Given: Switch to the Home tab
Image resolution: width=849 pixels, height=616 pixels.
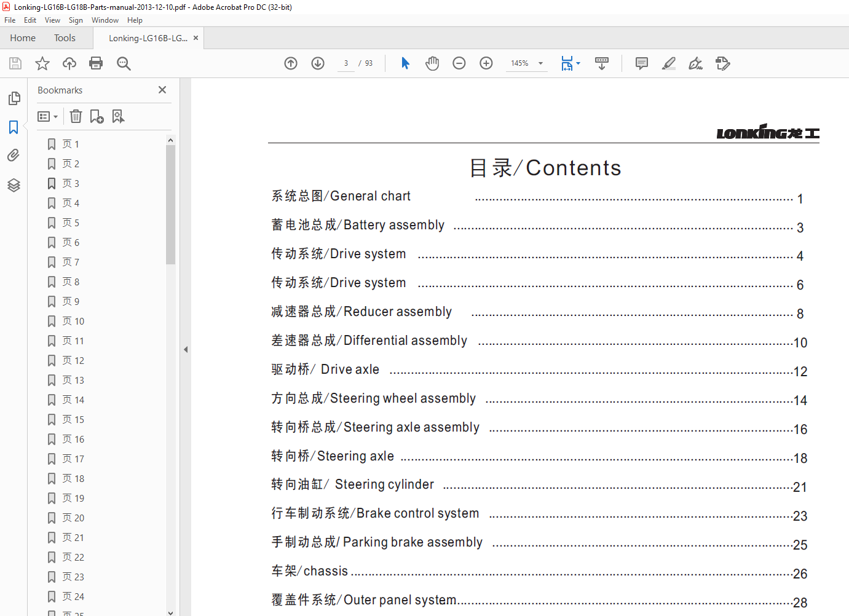Looking at the screenshot, I should click(x=23, y=38).
